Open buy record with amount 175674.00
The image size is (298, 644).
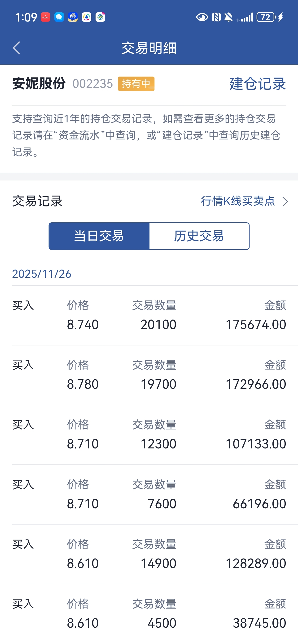[x=155, y=315]
